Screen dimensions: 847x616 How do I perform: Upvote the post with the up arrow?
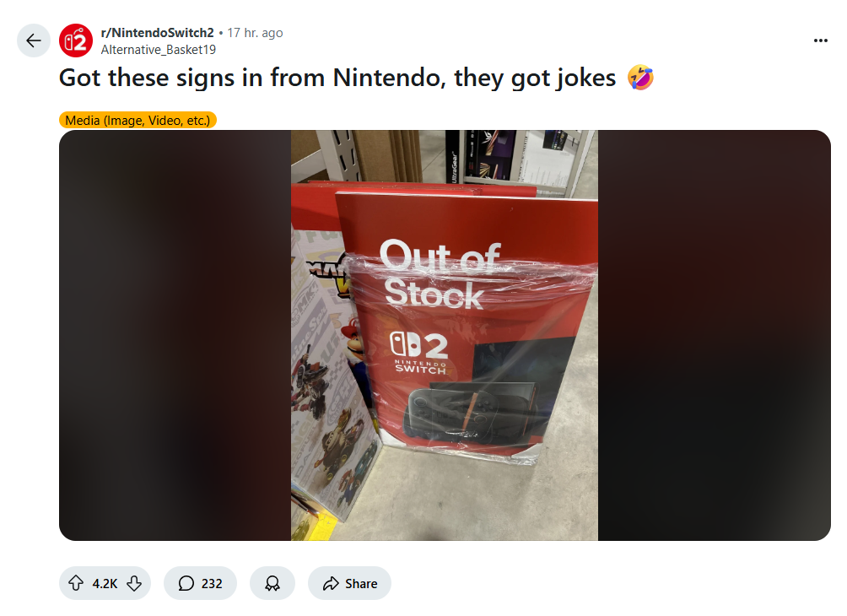(76, 583)
